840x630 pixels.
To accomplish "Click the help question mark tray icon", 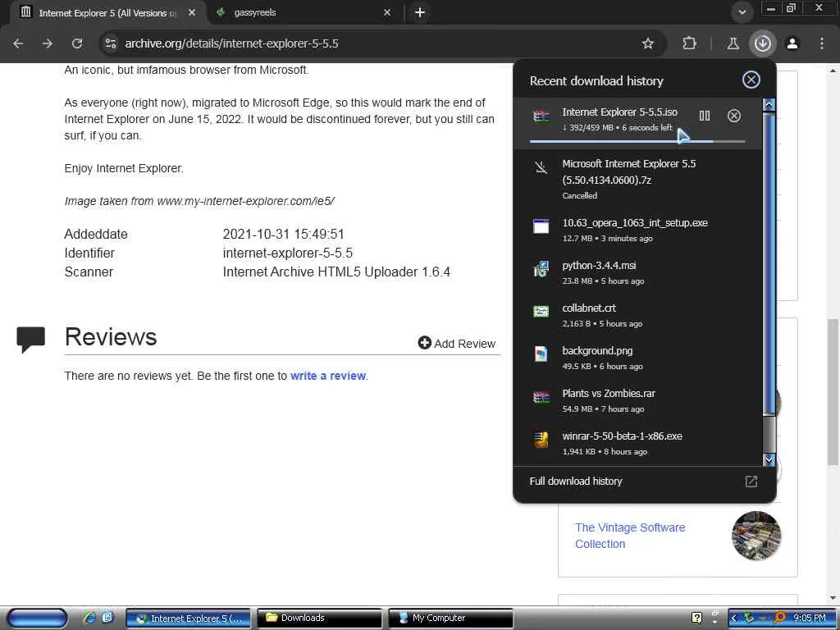I will coord(696,618).
